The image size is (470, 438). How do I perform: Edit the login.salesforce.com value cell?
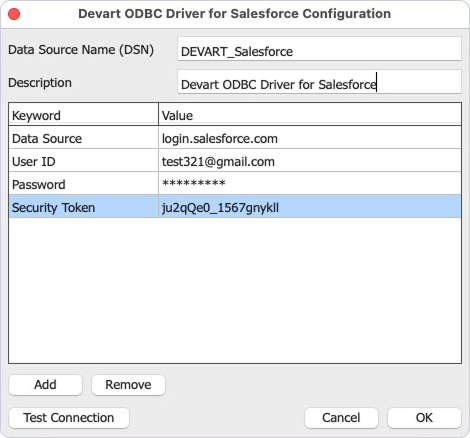[x=310, y=138]
